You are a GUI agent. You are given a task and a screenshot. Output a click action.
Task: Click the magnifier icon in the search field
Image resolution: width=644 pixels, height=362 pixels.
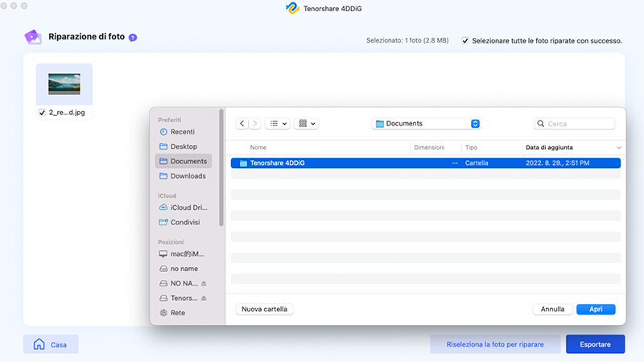pos(540,124)
